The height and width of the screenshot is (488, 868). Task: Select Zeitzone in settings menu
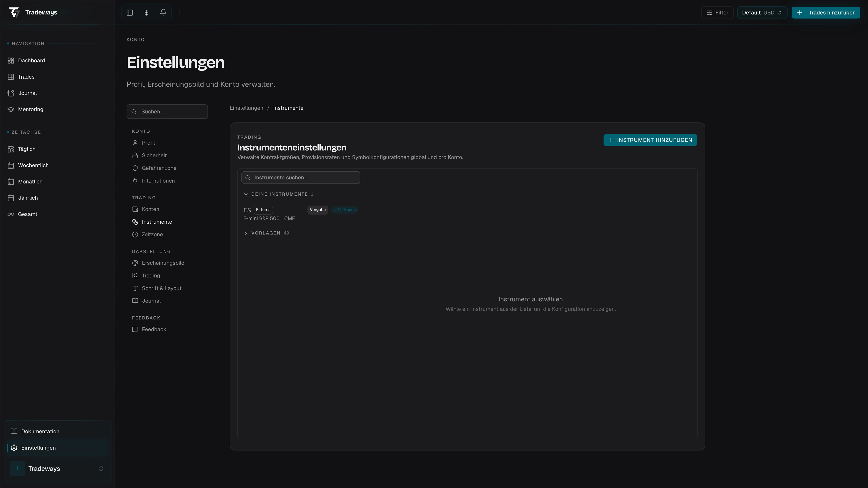152,235
